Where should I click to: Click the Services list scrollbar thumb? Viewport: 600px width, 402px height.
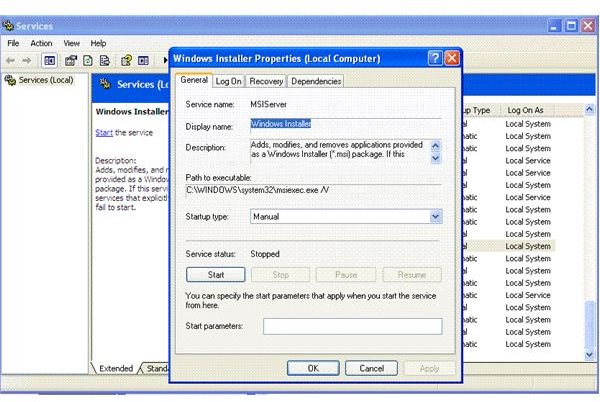point(590,324)
